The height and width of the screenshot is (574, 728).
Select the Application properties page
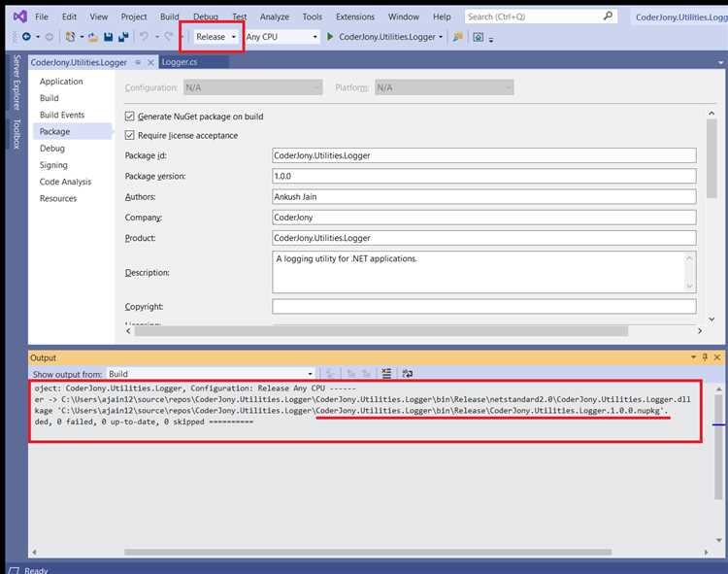pyautogui.click(x=61, y=82)
